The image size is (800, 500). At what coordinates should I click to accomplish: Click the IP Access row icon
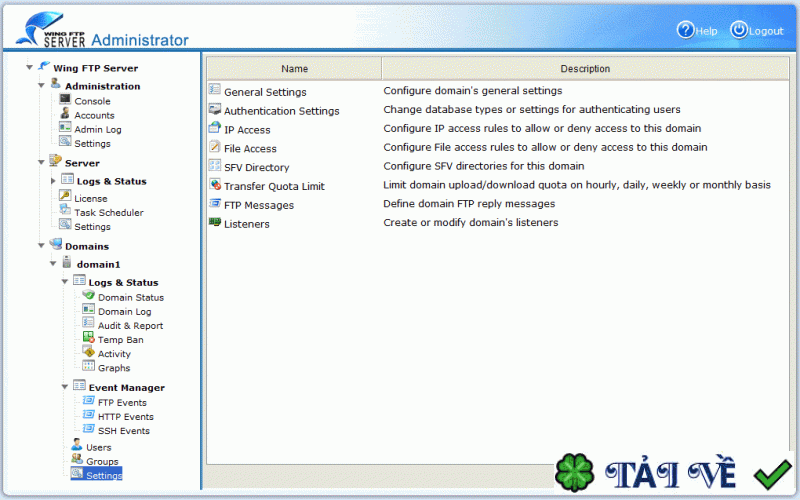pos(215,128)
